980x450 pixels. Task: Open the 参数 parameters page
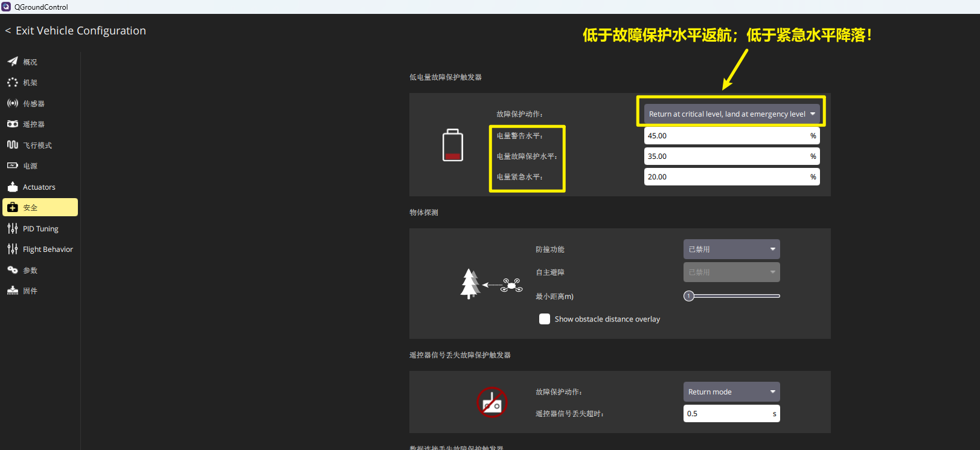pyautogui.click(x=40, y=270)
